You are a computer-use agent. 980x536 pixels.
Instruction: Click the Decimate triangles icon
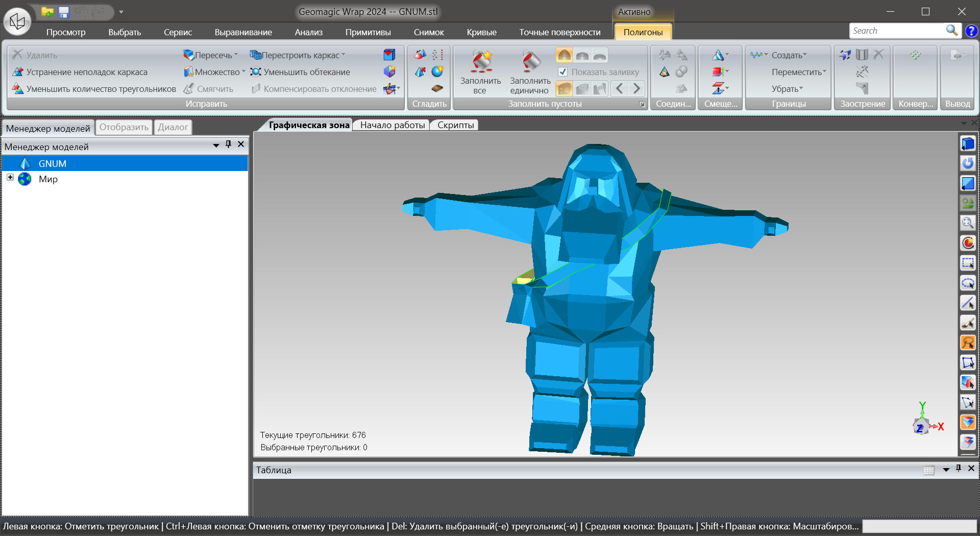pyautogui.click(x=18, y=89)
